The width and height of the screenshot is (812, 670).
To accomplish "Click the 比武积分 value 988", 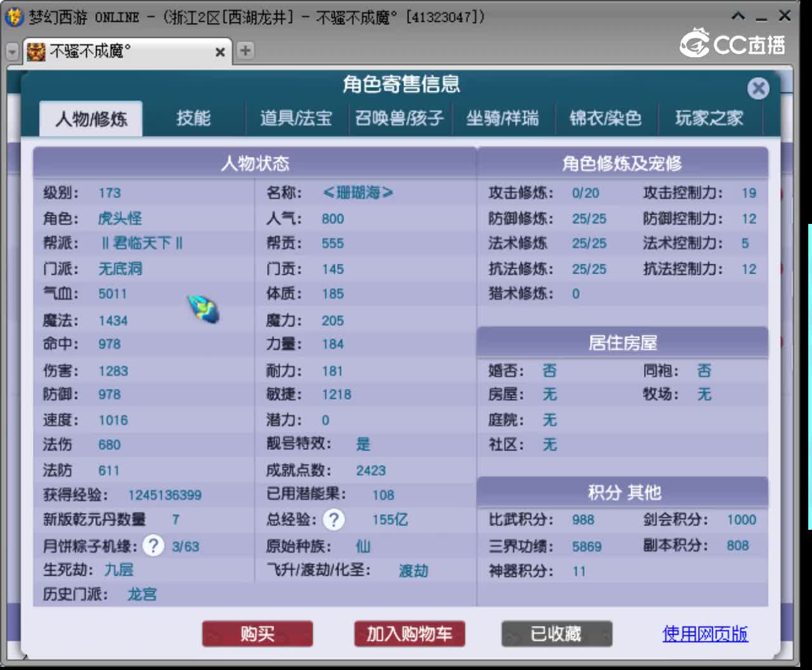I will pyautogui.click(x=583, y=520).
